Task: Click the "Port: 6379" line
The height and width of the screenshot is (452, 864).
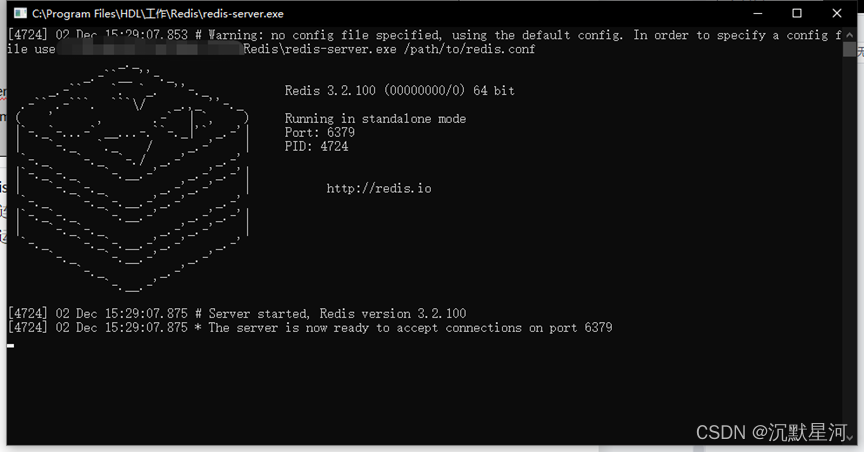Action: 320,132
